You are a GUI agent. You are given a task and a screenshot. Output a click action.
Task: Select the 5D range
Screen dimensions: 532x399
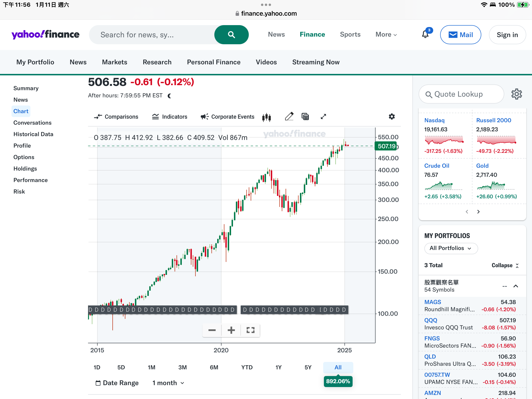121,367
